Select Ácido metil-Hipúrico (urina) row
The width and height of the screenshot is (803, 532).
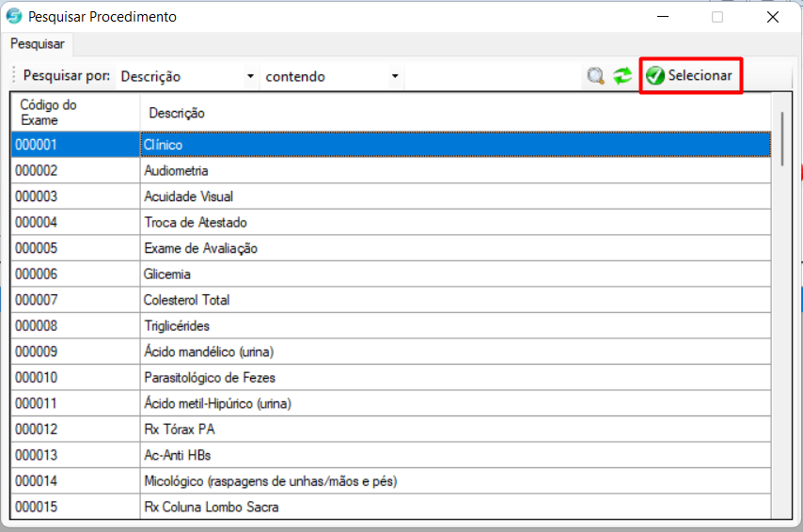[x=455, y=403]
